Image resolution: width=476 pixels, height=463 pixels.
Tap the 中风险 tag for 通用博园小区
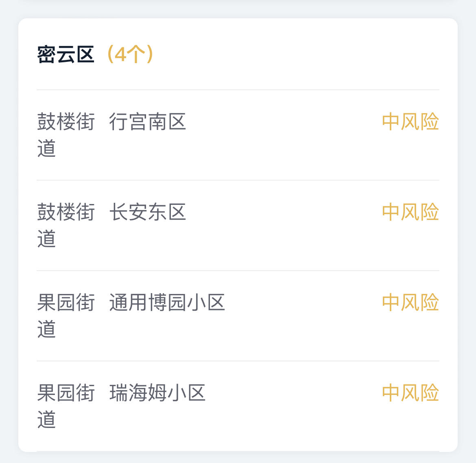(x=410, y=303)
